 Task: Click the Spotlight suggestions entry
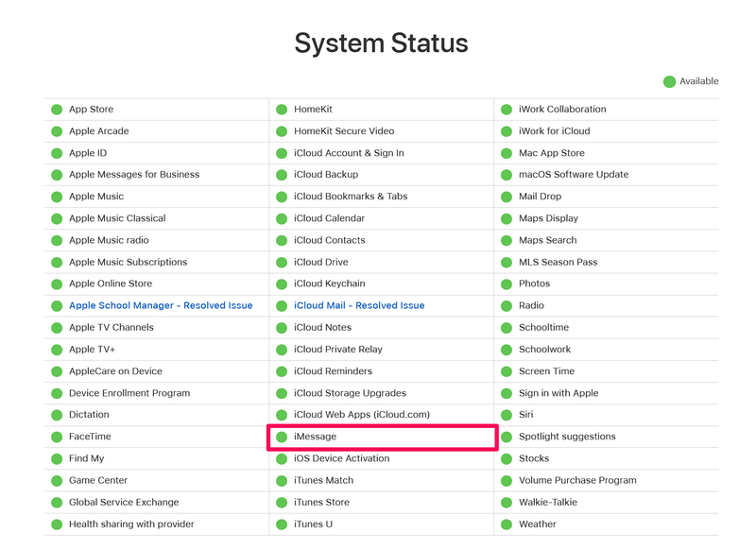click(x=567, y=437)
